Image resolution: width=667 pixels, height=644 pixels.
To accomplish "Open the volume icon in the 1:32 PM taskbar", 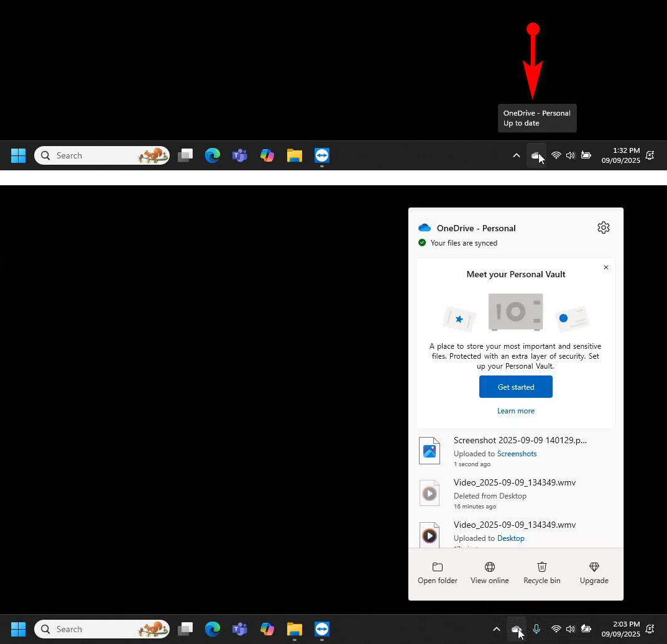I will point(571,155).
